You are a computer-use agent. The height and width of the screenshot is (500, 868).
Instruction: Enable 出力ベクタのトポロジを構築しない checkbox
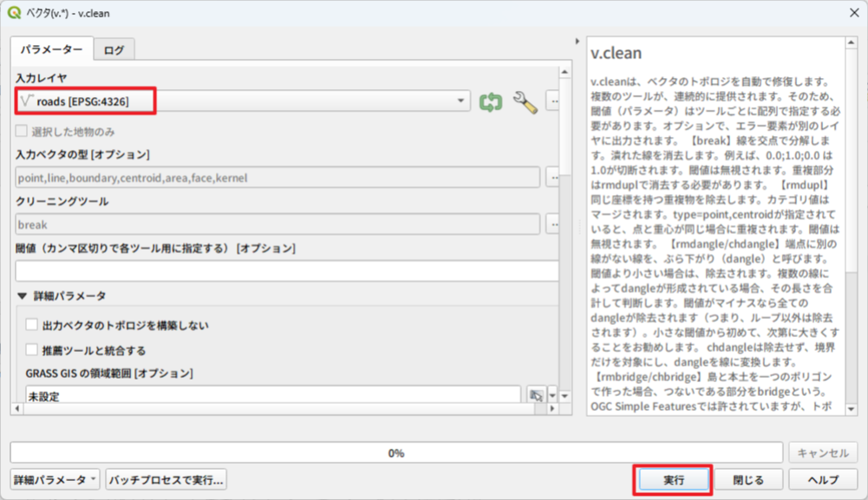[32, 325]
